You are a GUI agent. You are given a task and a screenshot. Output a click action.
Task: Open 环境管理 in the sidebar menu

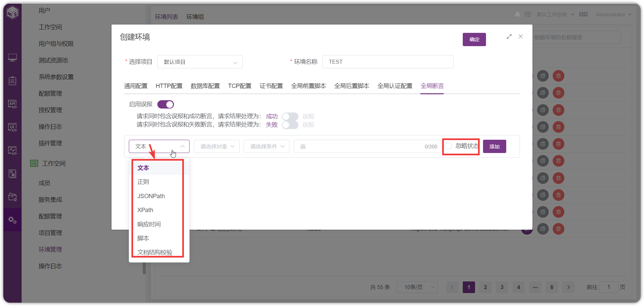tap(50, 249)
